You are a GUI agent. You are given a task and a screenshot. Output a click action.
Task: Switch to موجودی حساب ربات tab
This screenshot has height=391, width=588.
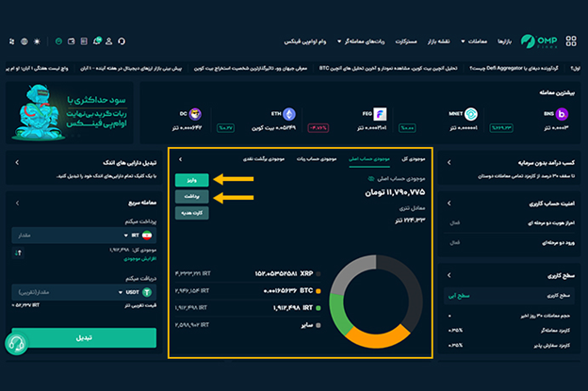pos(317,159)
